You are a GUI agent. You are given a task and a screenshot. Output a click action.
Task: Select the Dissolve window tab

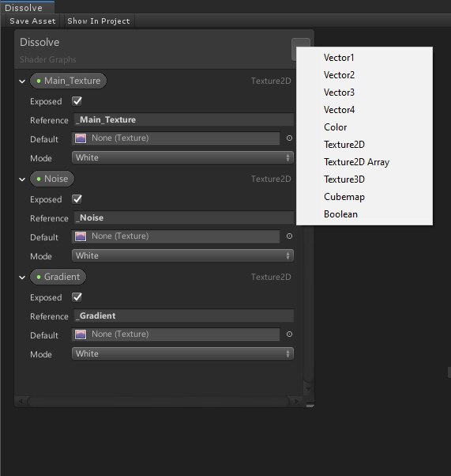[x=28, y=7]
